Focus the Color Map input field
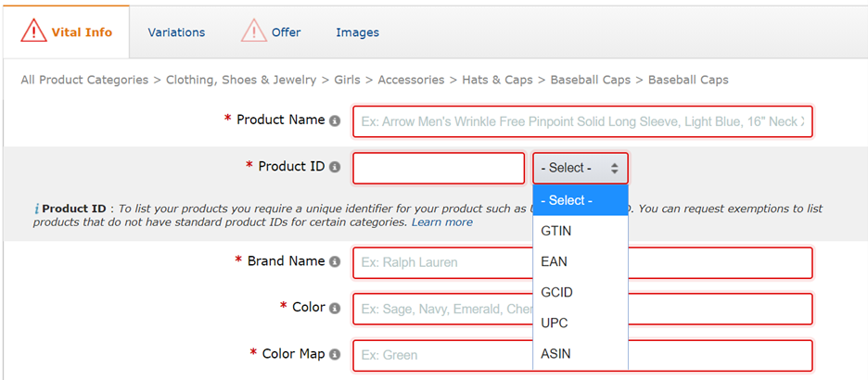Image resolution: width=868 pixels, height=380 pixels. tap(583, 355)
